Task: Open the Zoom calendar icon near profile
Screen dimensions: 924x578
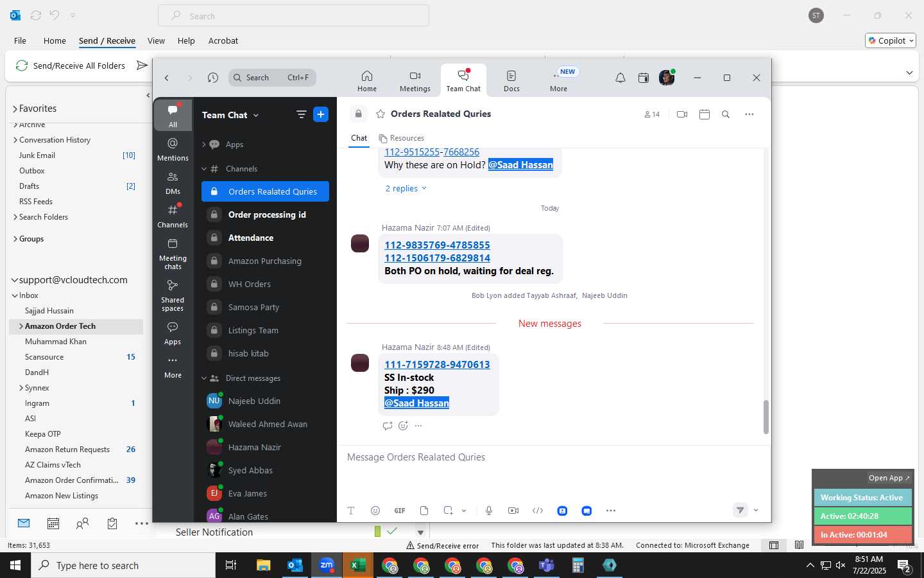Action: pyautogui.click(x=644, y=78)
